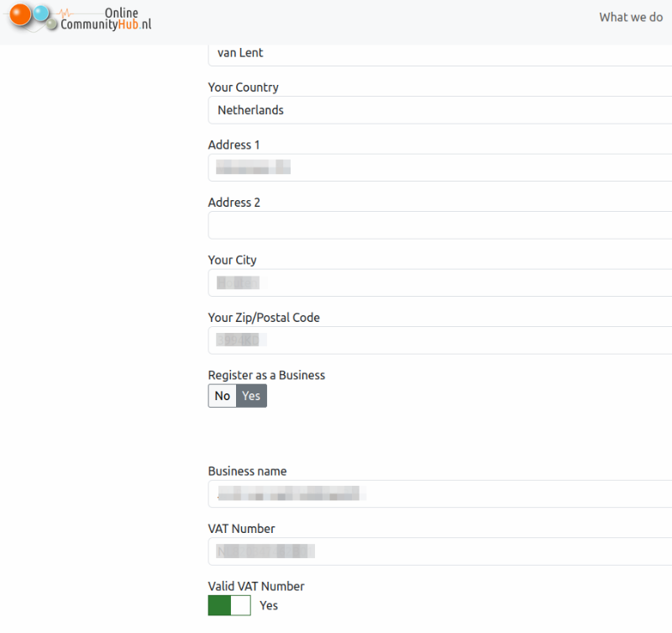Click the Valid VAT Number label
Viewport: 672px width, 633px height.
click(256, 586)
